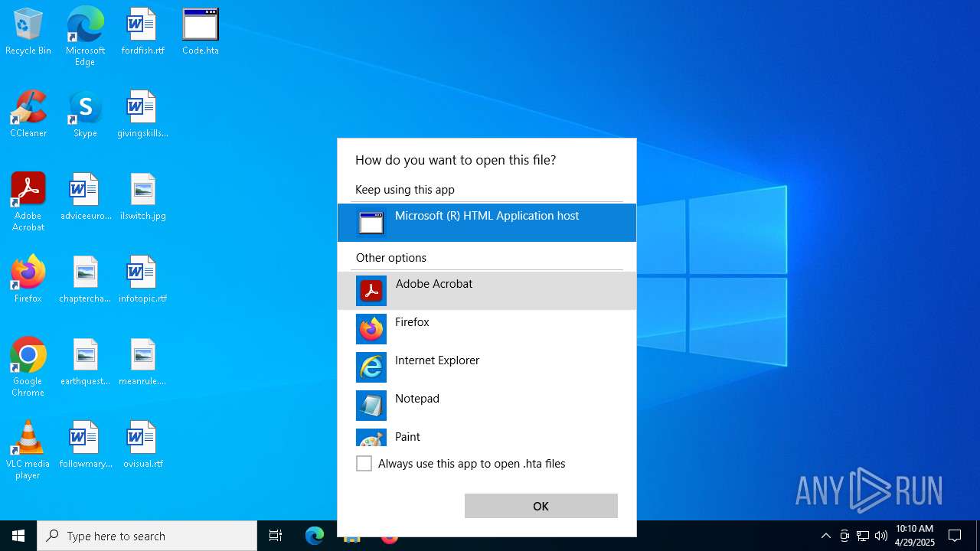
Task: Select the VLC media player shortcut
Action: (28, 450)
